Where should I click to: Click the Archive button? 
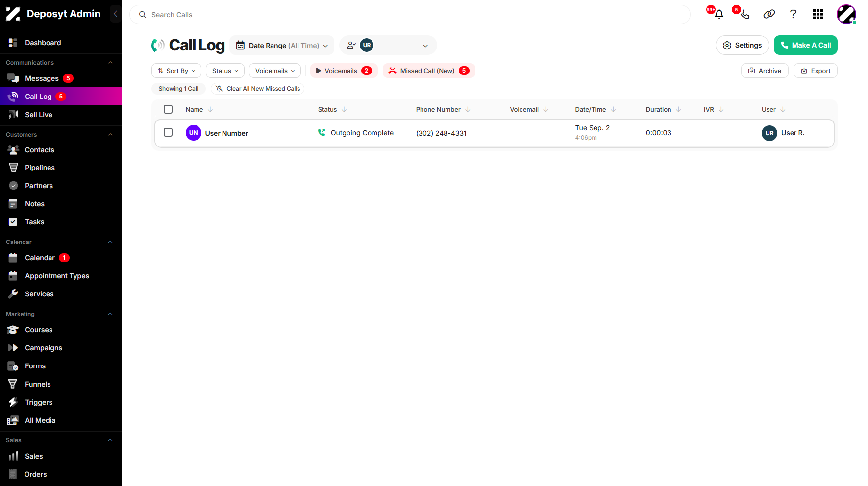click(765, 71)
